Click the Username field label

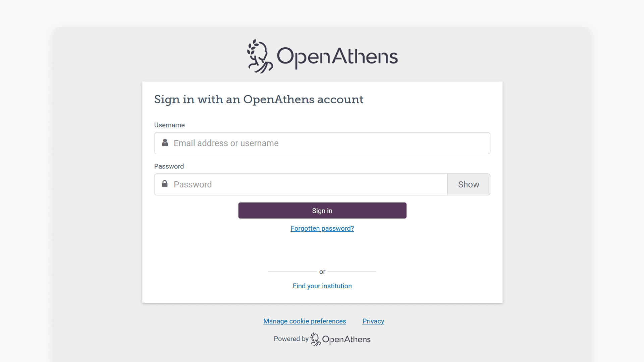[169, 125]
